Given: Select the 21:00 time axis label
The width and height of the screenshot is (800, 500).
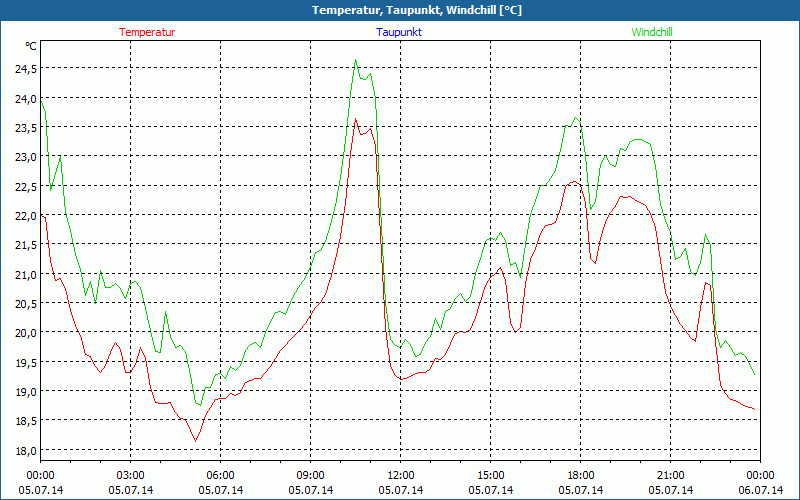Looking at the screenshot, I should click(670, 475).
